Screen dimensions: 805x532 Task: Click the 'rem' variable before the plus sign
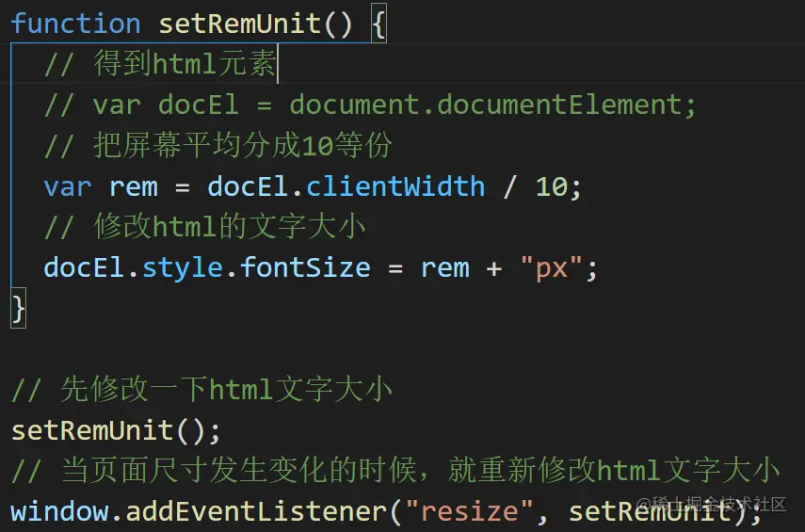[x=445, y=269]
